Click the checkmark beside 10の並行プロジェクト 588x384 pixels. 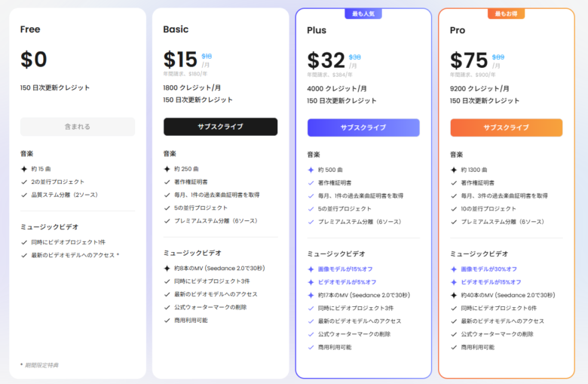pyautogui.click(x=454, y=208)
